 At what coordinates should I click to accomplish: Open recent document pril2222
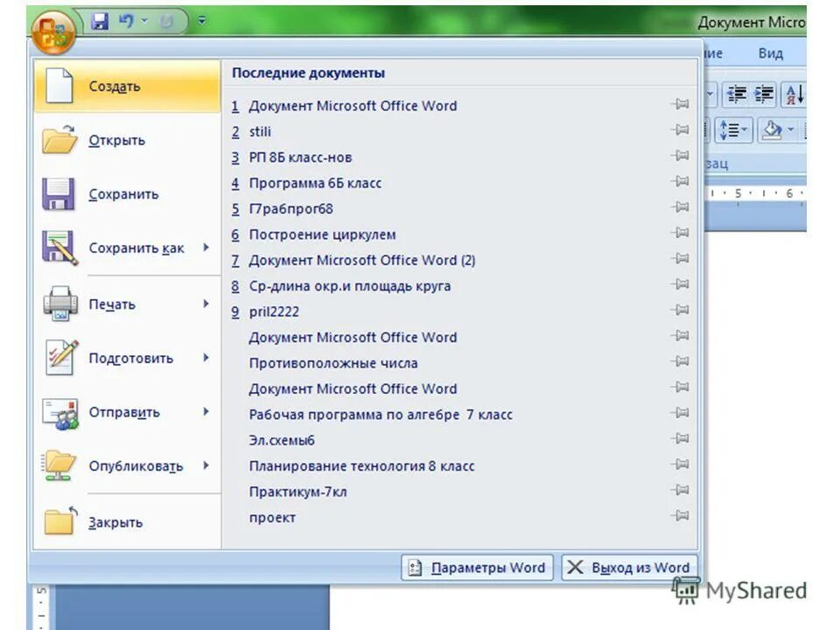tap(459, 311)
